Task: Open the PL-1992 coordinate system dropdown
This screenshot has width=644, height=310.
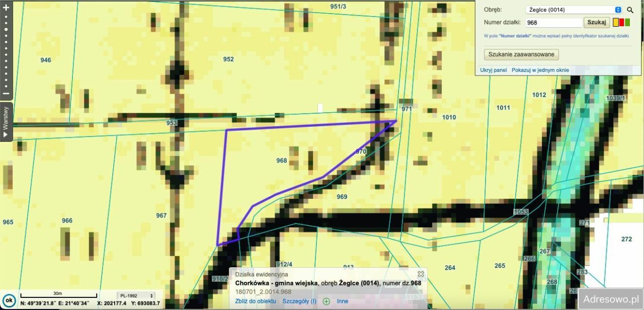Action: pyautogui.click(x=136, y=296)
